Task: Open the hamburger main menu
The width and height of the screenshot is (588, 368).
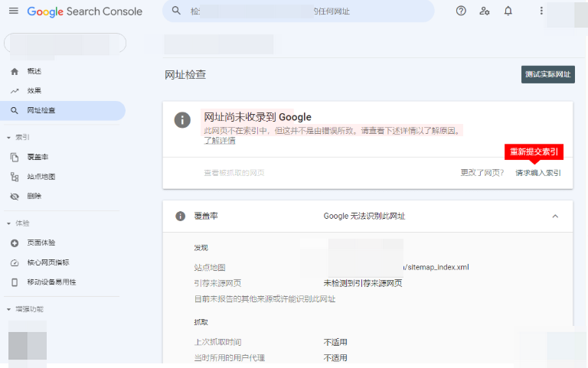Action: tap(14, 11)
